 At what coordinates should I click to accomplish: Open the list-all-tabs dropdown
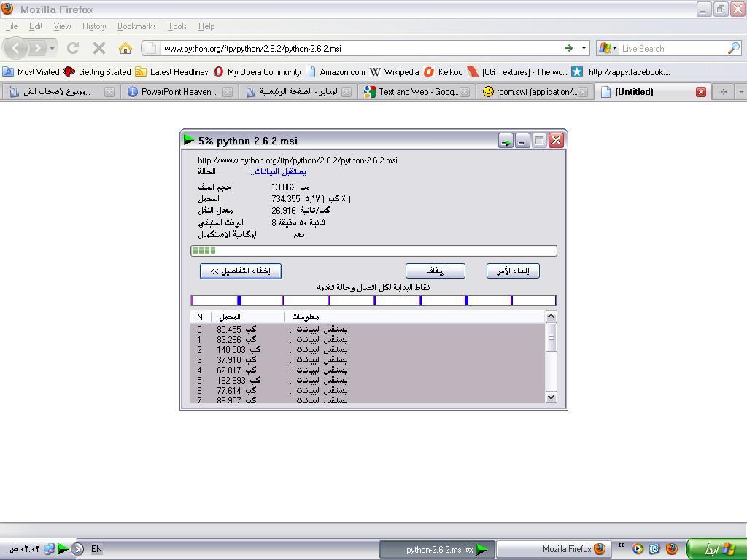coord(741,92)
